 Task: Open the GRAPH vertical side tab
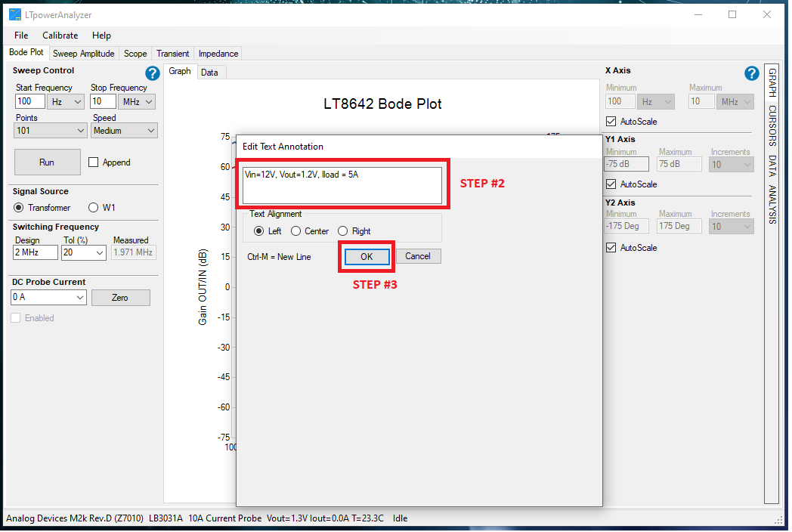(772, 82)
